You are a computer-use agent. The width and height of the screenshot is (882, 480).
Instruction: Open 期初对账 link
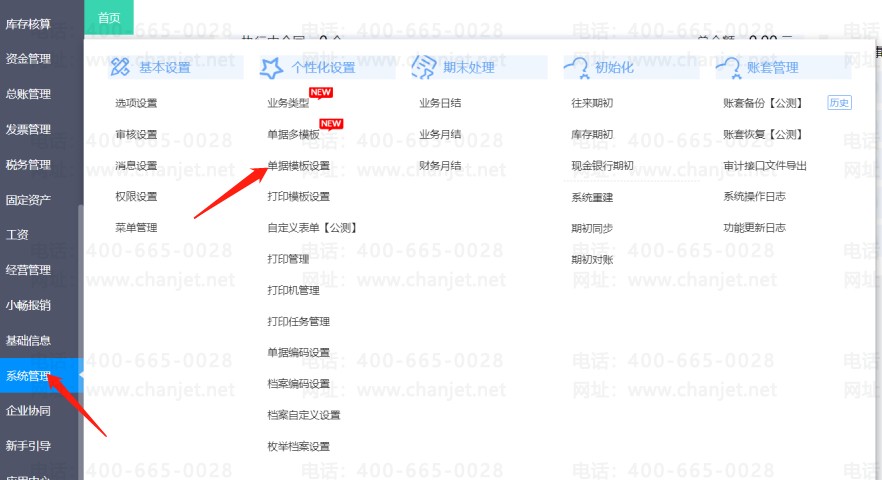click(x=592, y=259)
